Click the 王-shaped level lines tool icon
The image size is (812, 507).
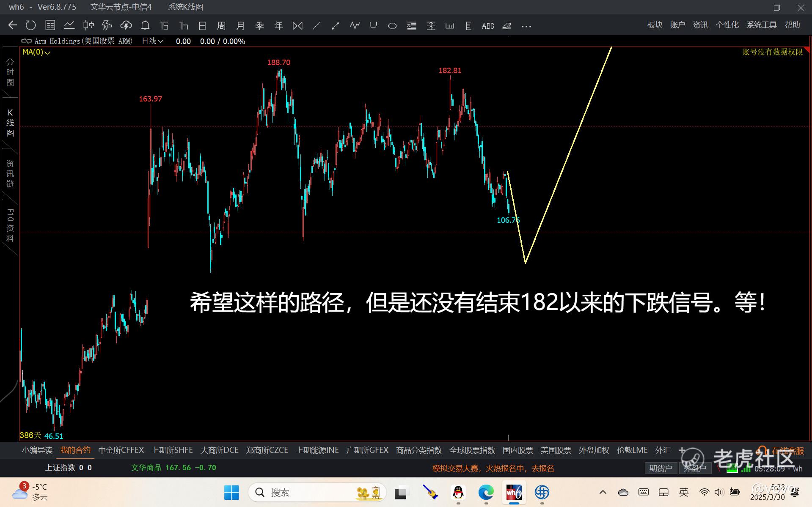click(x=431, y=26)
